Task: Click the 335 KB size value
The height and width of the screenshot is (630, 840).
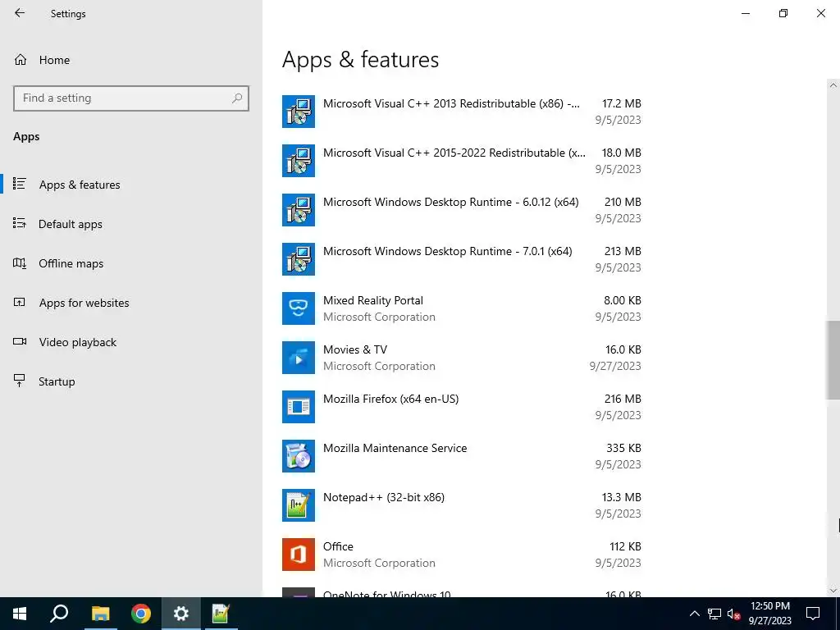Action: (x=623, y=448)
